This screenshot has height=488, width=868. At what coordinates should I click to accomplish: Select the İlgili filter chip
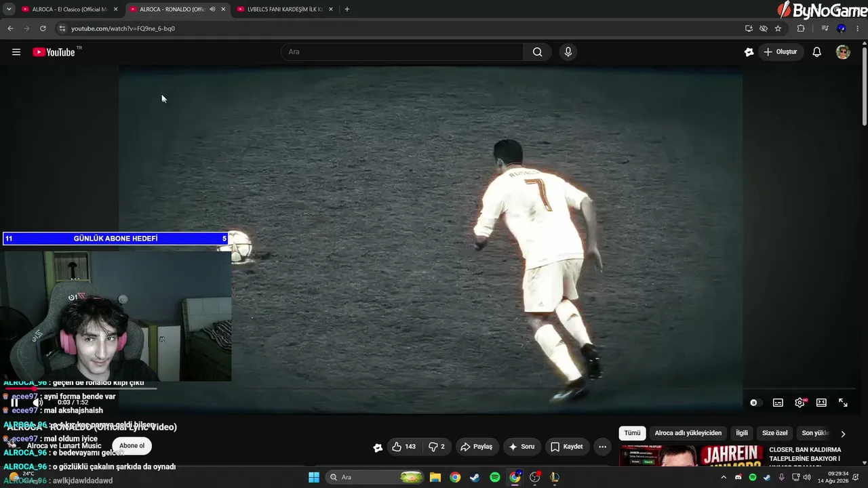[742, 433]
